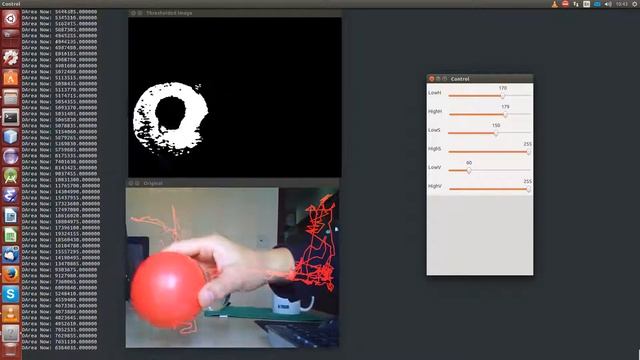The width and height of the screenshot is (640, 360).
Task: Open dock icon between Calc and Firefox
Action: 11,255
